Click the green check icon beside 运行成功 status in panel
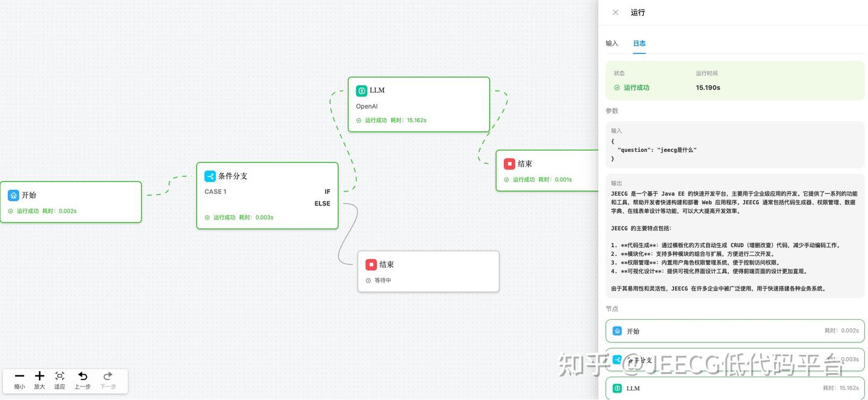 click(617, 87)
